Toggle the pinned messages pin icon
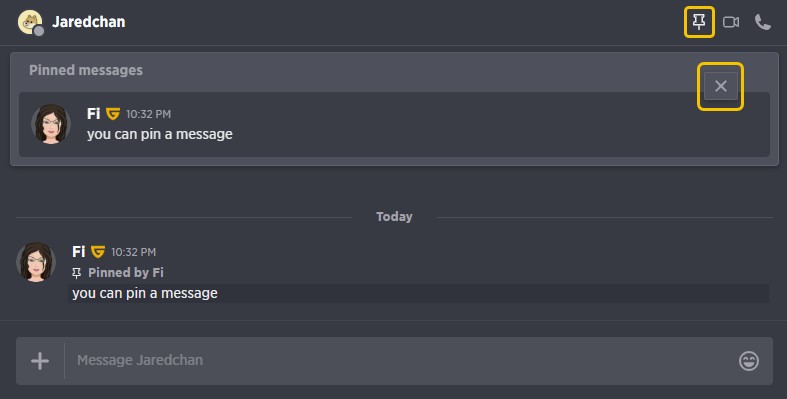This screenshot has width=787, height=399. (699, 22)
